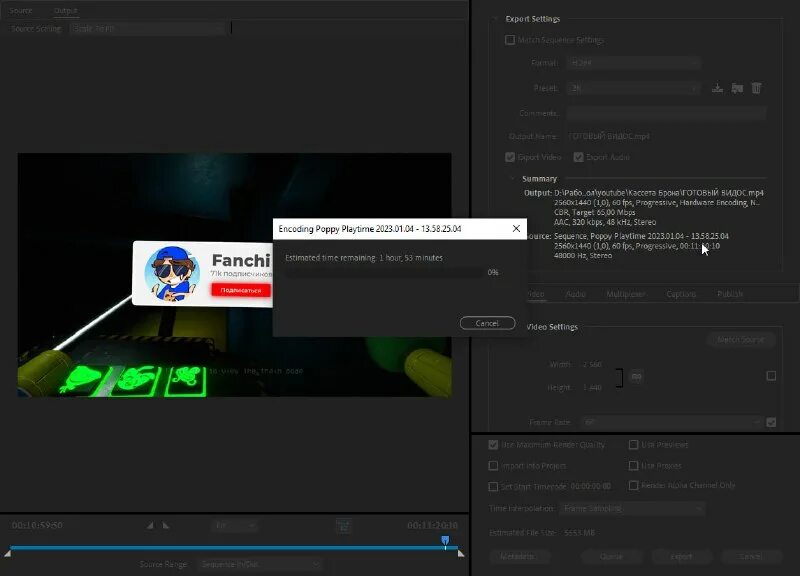Screen dimensions: 800x576
Task: Enable the Use Proxies checkbox
Action: 633,466
